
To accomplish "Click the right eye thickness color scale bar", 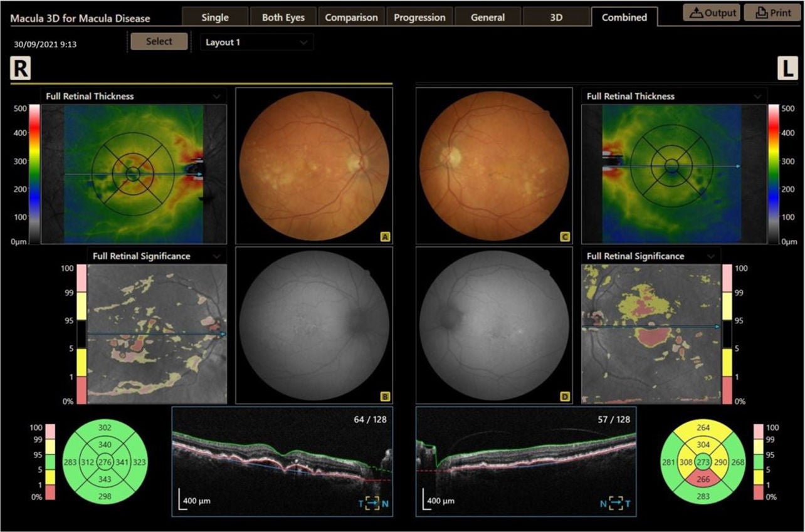I will pyautogui.click(x=34, y=174).
